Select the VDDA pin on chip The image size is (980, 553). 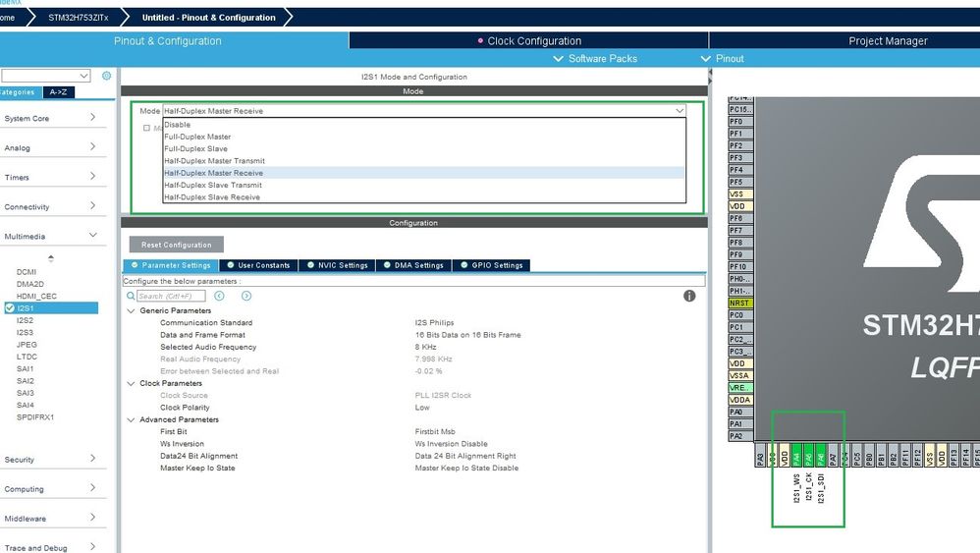[x=740, y=400]
